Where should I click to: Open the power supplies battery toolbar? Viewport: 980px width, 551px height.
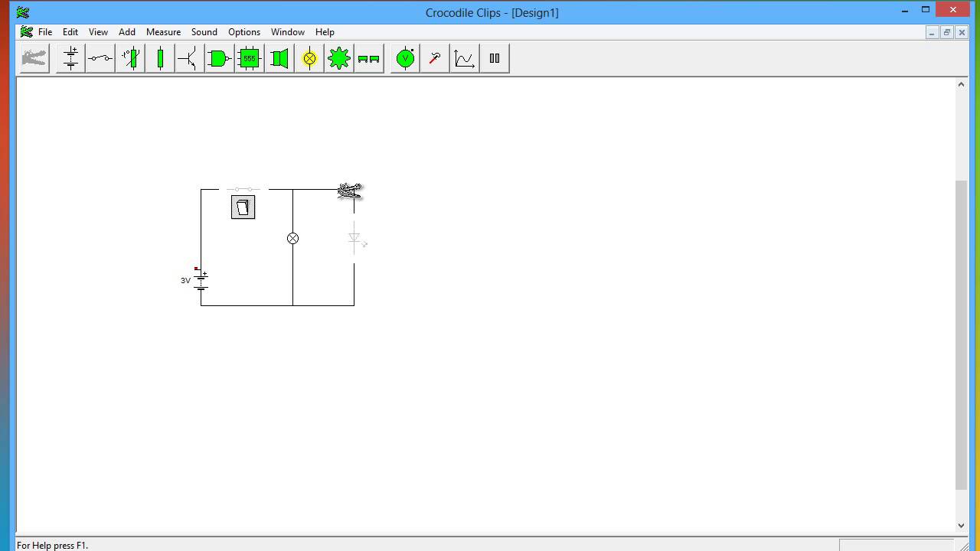tap(70, 58)
